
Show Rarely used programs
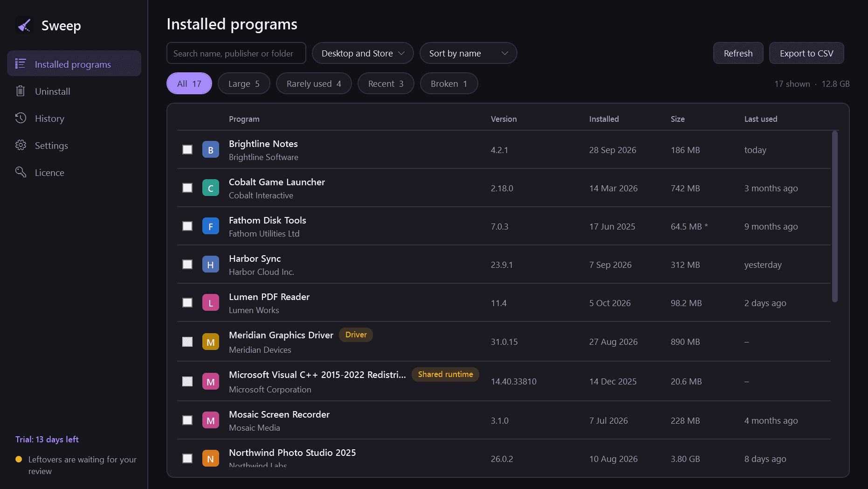314,84
